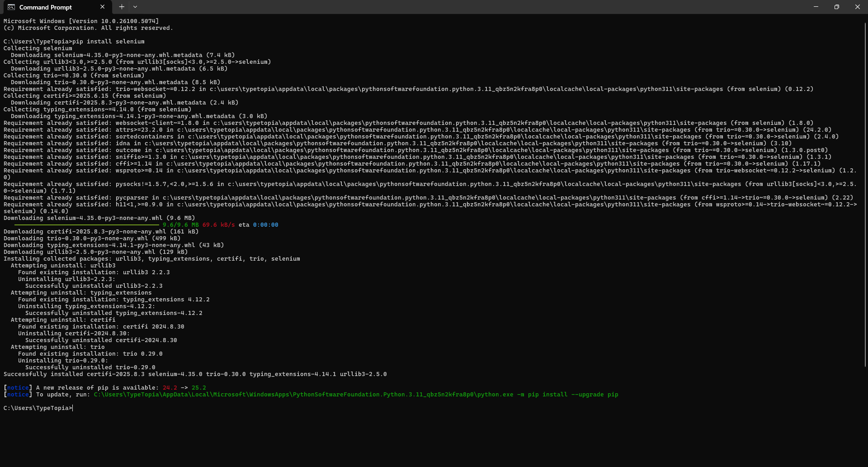Image resolution: width=868 pixels, height=467 pixels.
Task: Click the typed "pip install selenium" command
Action: tap(108, 42)
